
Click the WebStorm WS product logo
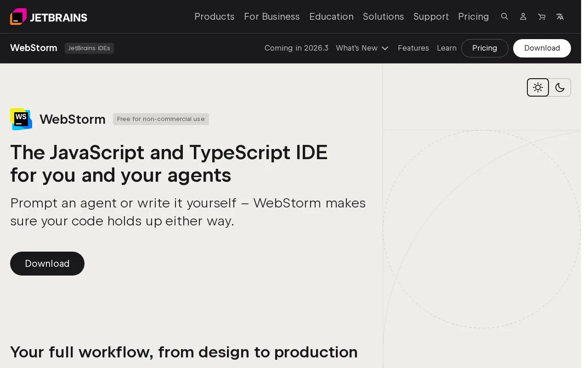(21, 119)
